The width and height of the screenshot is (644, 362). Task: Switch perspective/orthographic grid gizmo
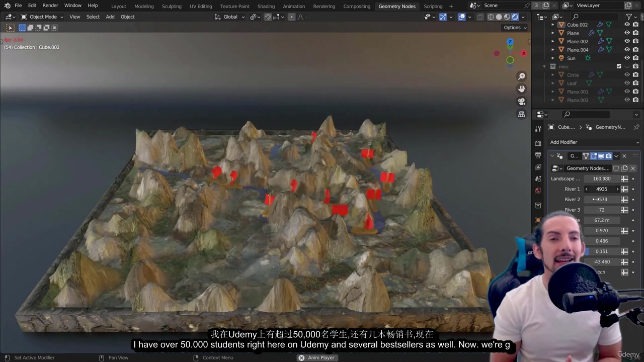[x=522, y=114]
